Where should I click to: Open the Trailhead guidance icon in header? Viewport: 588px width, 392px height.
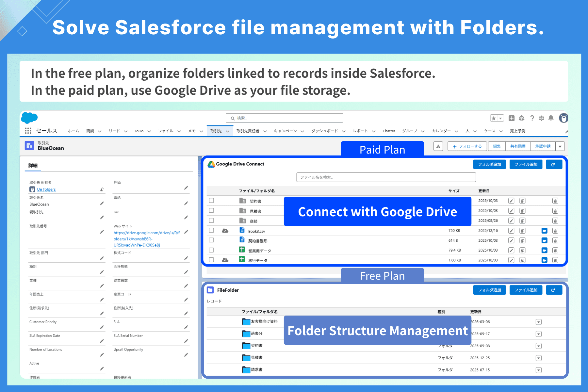(x=522, y=118)
